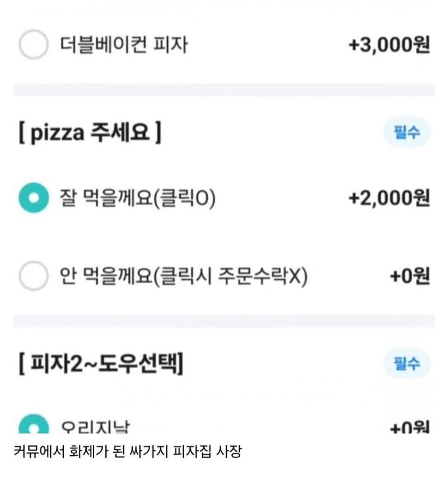Image resolution: width=448 pixels, height=498 pixels.
Task: Select the 오리지날 dough radio button
Action: (34, 426)
